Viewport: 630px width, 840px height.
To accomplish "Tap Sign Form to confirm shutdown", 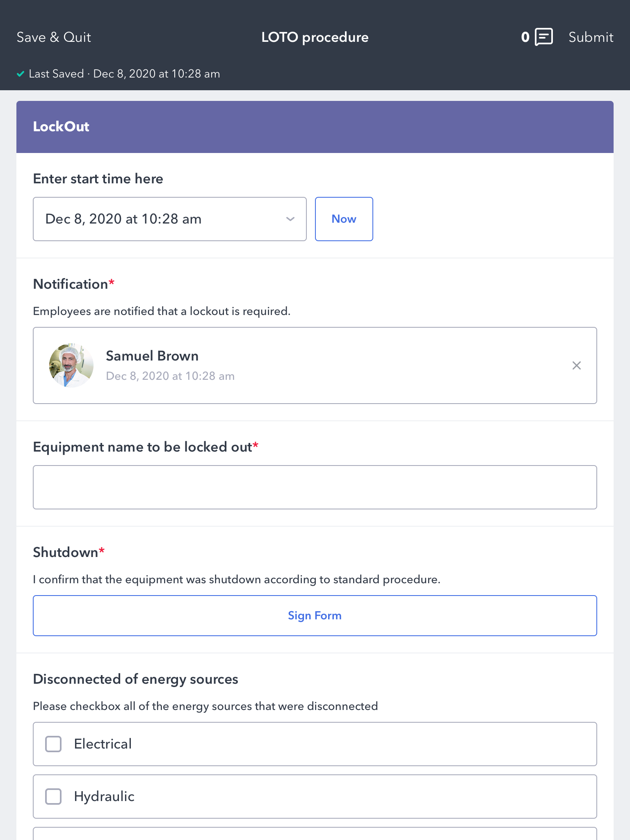I will [x=315, y=616].
